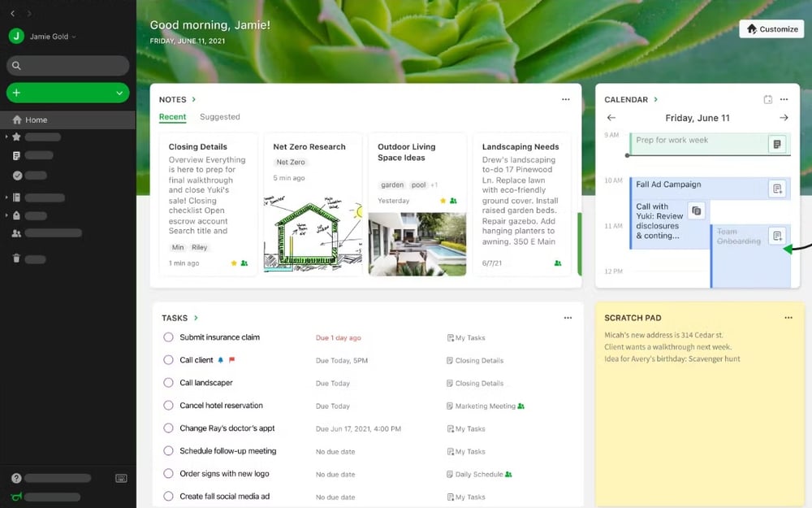Switch to the Suggested notes tab
The height and width of the screenshot is (508, 812).
coord(220,117)
